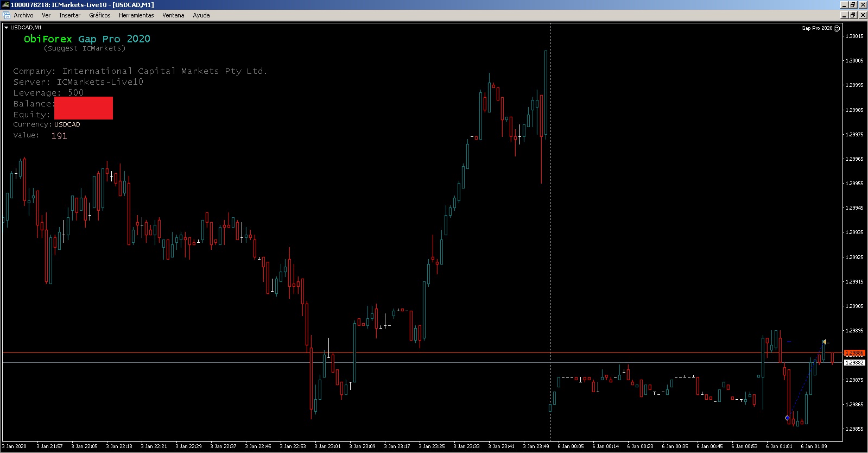
Task: Open the Insertar menu
Action: click(x=69, y=15)
